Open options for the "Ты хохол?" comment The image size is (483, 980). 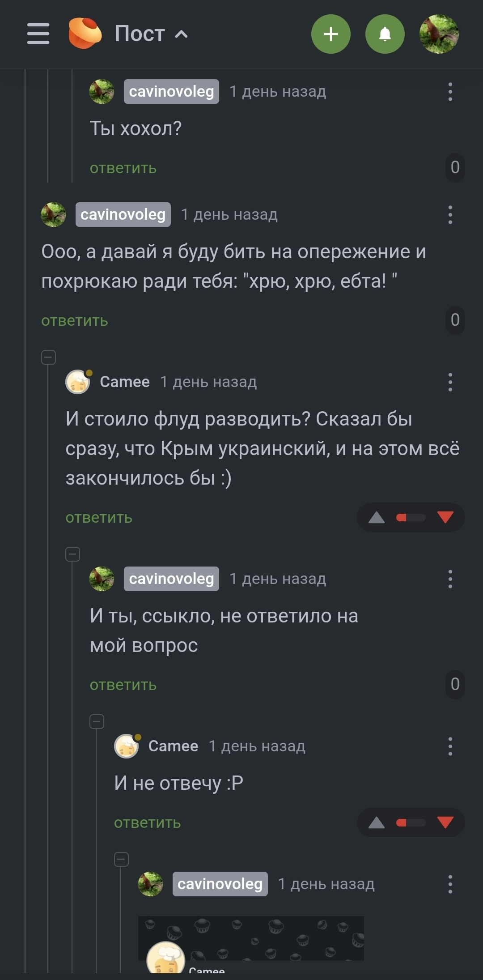pyautogui.click(x=450, y=92)
